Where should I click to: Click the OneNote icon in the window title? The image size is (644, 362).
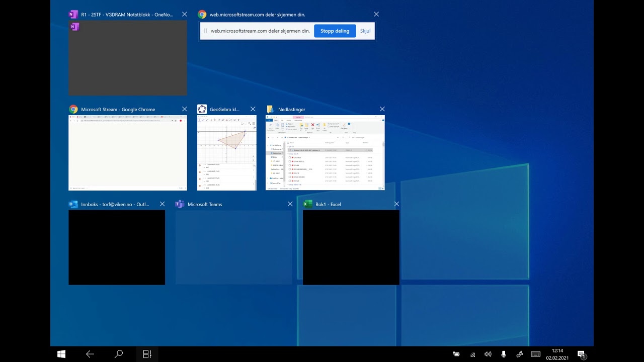coord(73,15)
